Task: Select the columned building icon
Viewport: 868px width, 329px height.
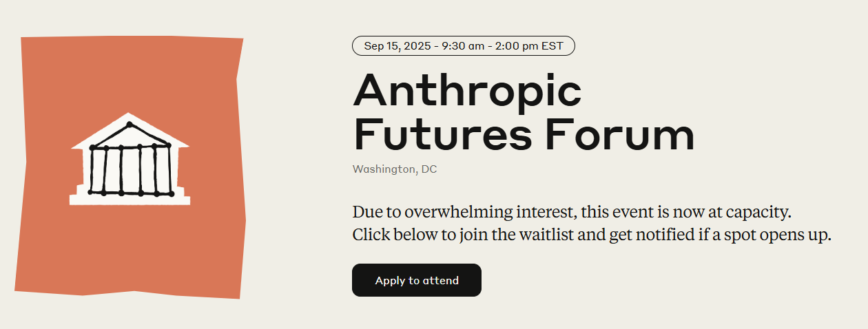Action: coord(130,159)
